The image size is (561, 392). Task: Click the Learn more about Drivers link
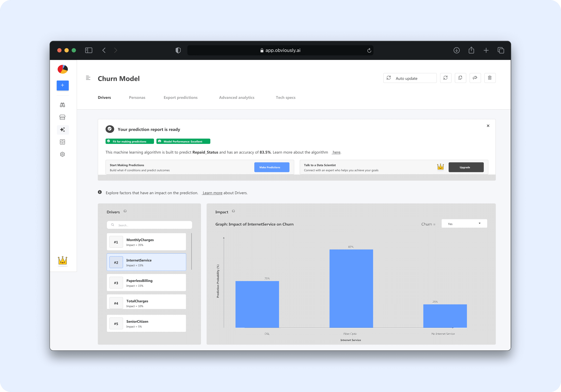coord(212,193)
